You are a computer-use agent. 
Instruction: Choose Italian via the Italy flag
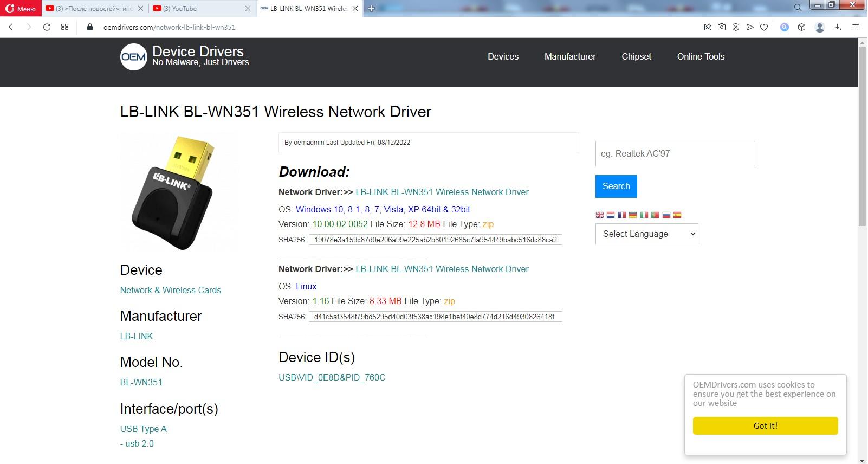coord(644,215)
